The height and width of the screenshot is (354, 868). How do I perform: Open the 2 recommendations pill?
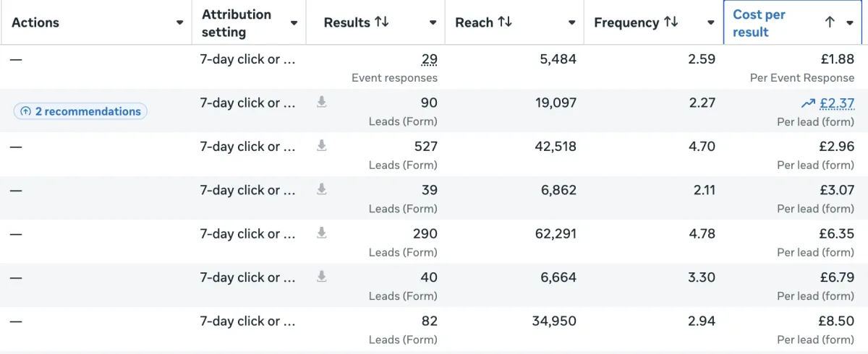pos(80,111)
